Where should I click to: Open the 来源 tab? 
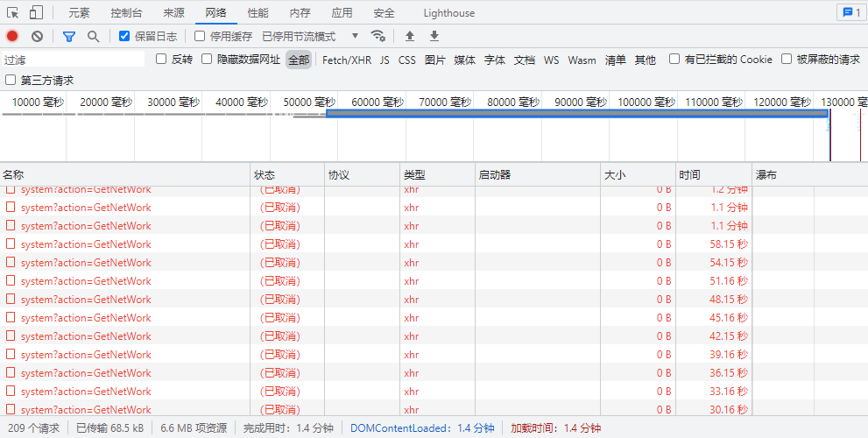173,13
